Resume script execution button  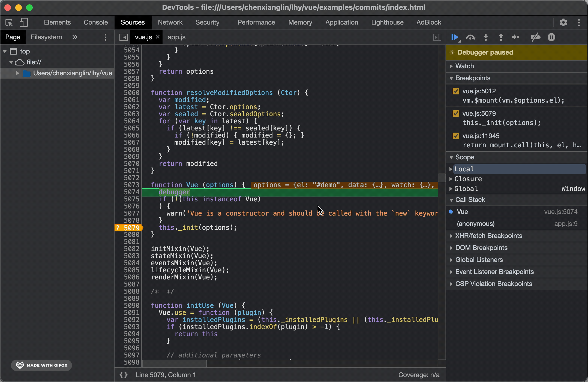coord(455,37)
